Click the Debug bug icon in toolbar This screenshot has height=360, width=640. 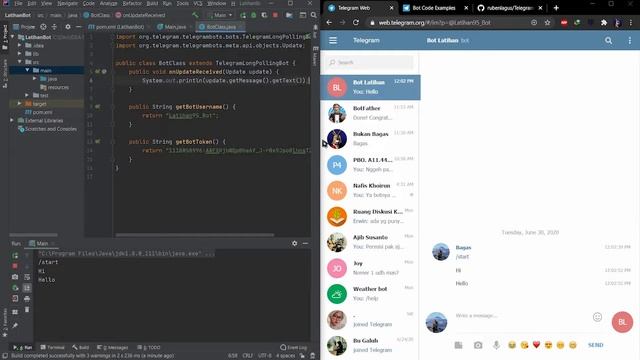coord(253,15)
